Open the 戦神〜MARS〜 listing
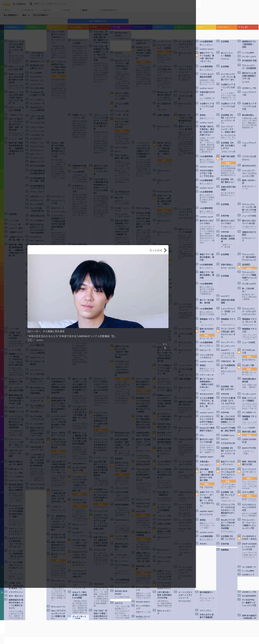 (x=249, y=181)
